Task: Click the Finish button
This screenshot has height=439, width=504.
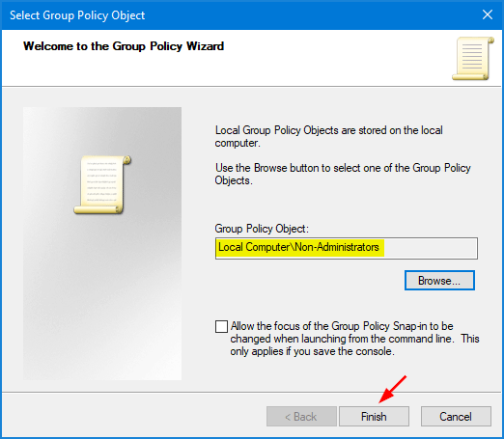Action: pyautogui.click(x=374, y=417)
